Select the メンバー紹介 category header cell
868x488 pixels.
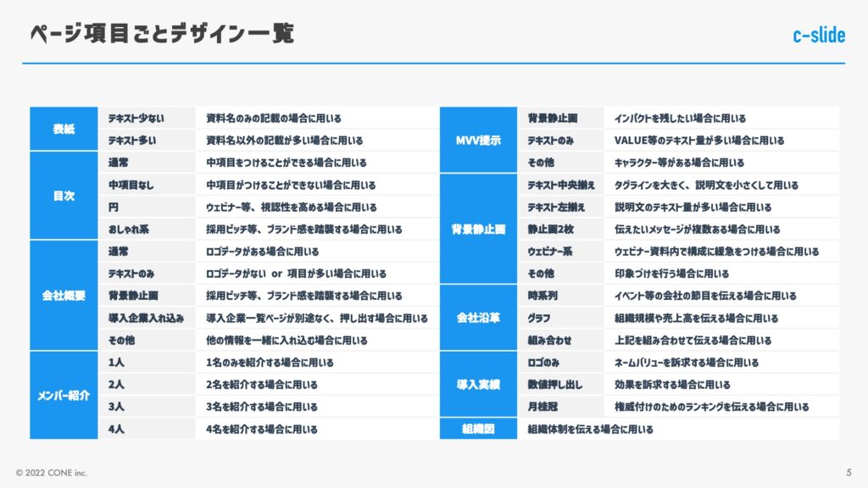pos(63,396)
